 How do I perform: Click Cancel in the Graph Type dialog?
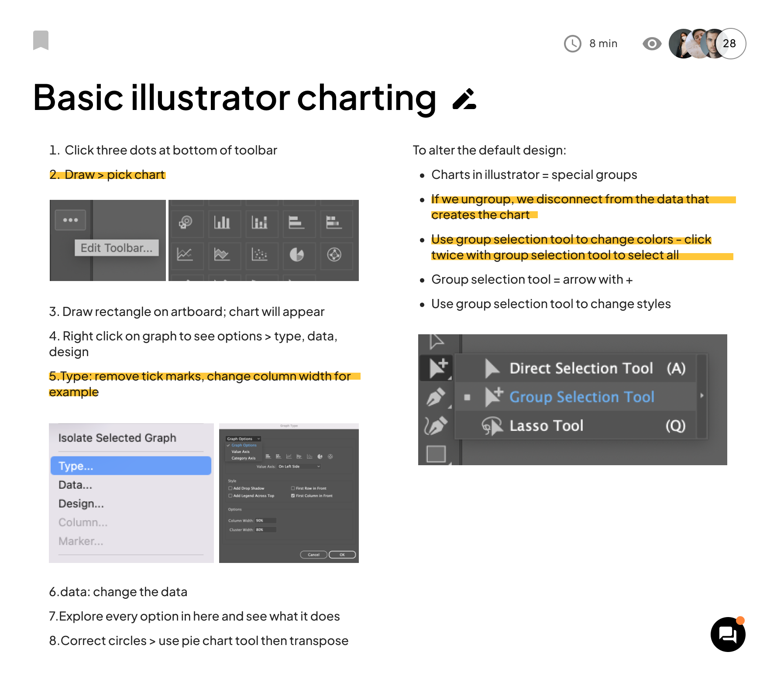pyautogui.click(x=314, y=555)
